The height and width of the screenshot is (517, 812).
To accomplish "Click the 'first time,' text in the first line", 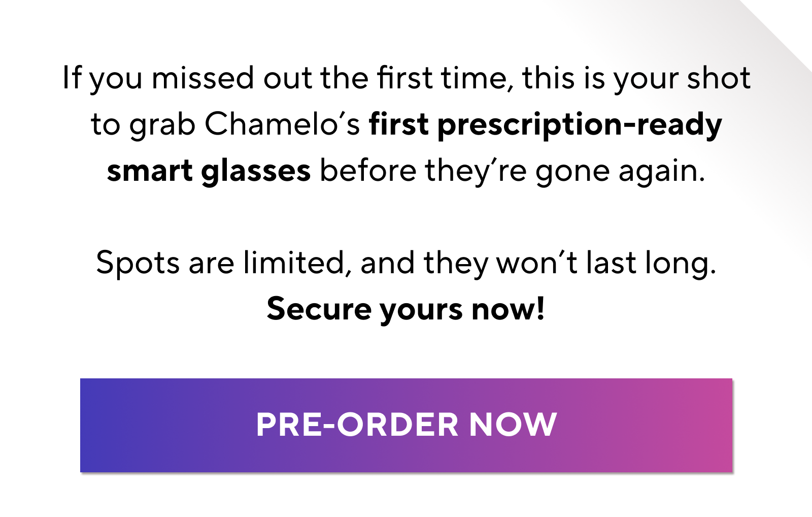I will click(445, 79).
